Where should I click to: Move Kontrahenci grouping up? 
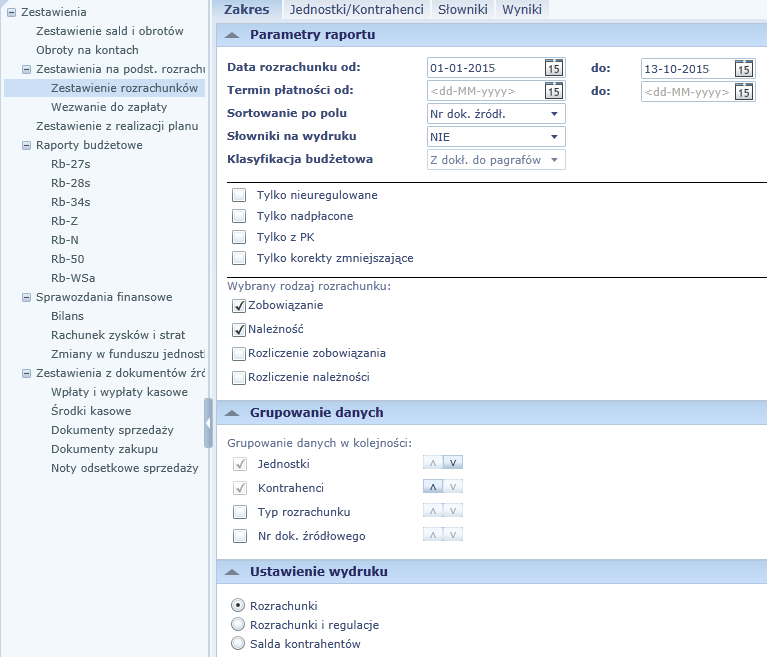click(x=433, y=487)
